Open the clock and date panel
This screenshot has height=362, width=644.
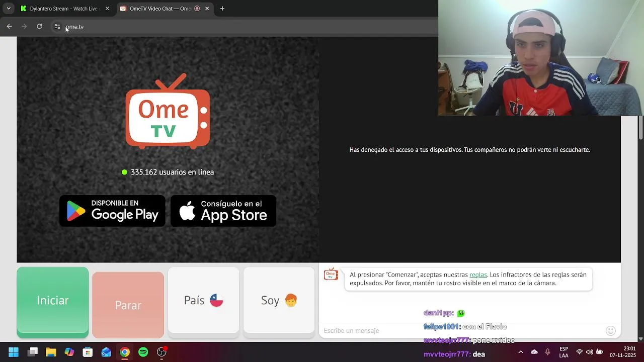coord(623,352)
